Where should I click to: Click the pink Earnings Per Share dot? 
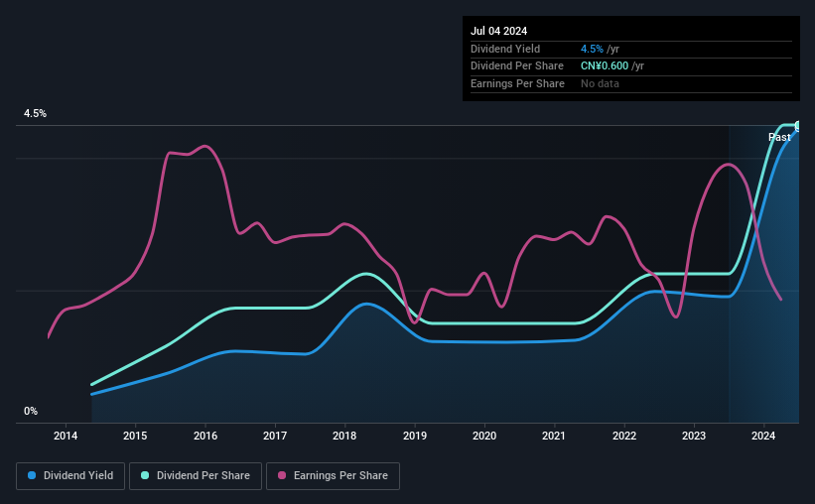click(x=282, y=475)
